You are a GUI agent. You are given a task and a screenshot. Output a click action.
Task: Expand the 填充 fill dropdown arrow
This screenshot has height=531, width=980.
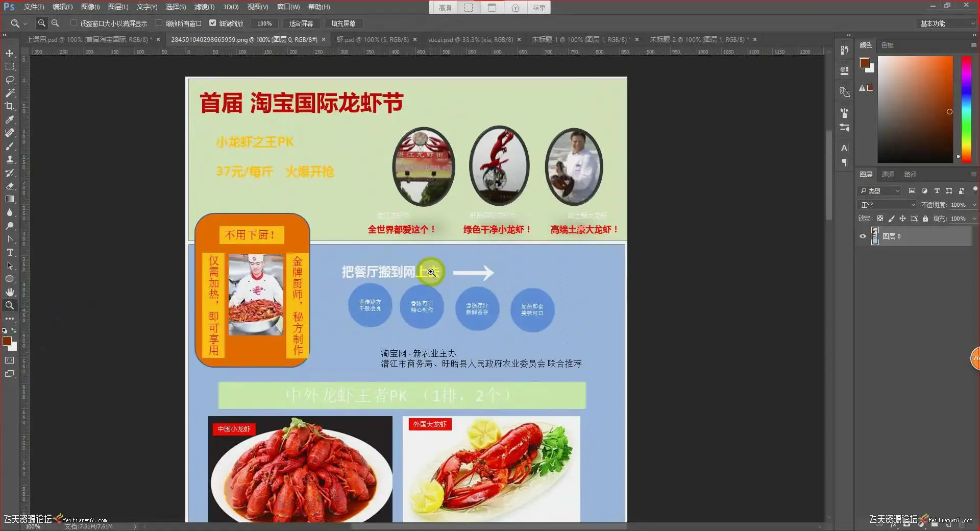coord(974,219)
